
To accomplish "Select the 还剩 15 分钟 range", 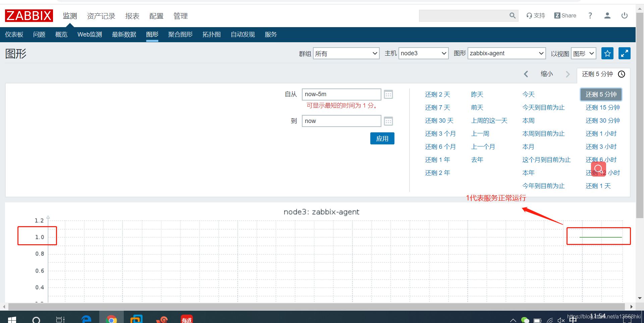I will [x=603, y=108].
